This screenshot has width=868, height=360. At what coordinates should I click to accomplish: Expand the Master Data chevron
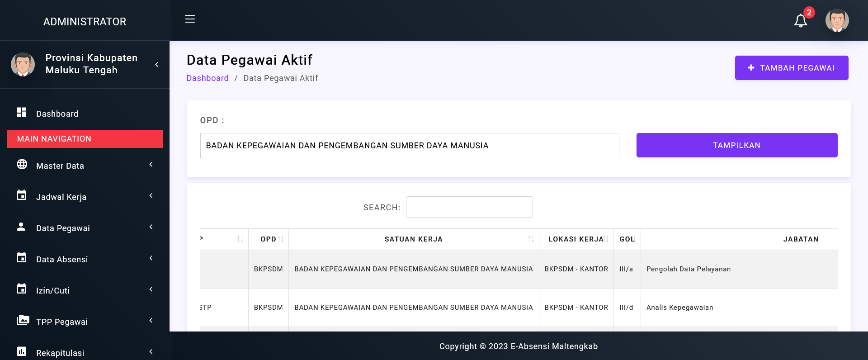(x=151, y=164)
